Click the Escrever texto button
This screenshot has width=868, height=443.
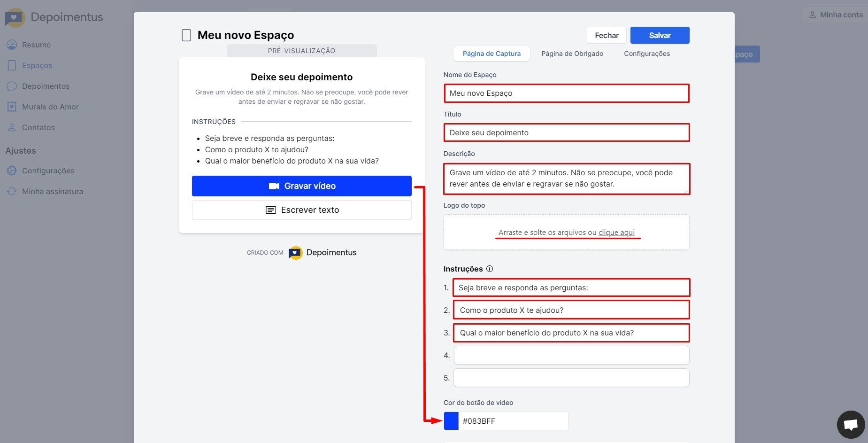coord(301,210)
